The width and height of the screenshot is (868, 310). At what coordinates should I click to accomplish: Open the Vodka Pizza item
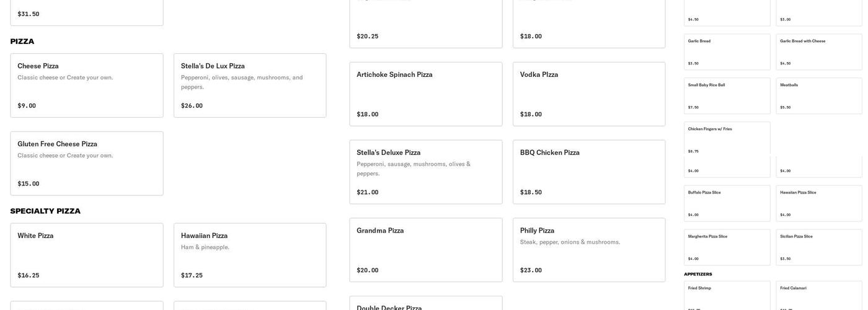[x=589, y=94]
